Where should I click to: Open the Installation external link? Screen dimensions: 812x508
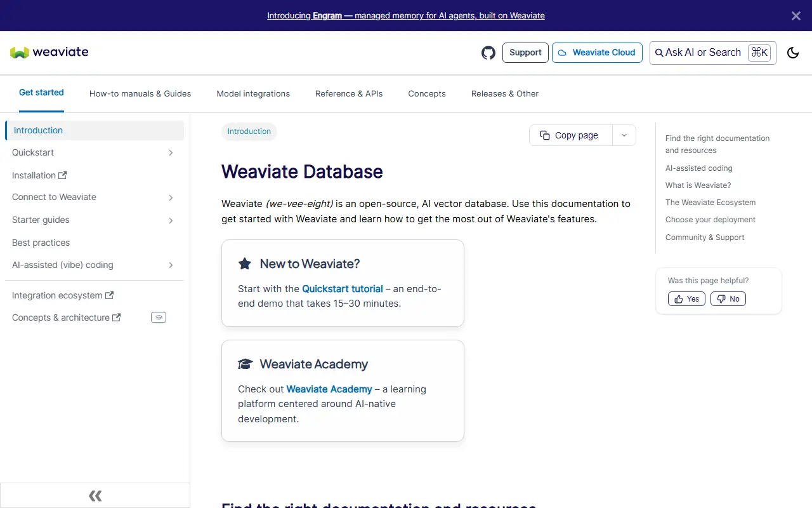point(39,175)
